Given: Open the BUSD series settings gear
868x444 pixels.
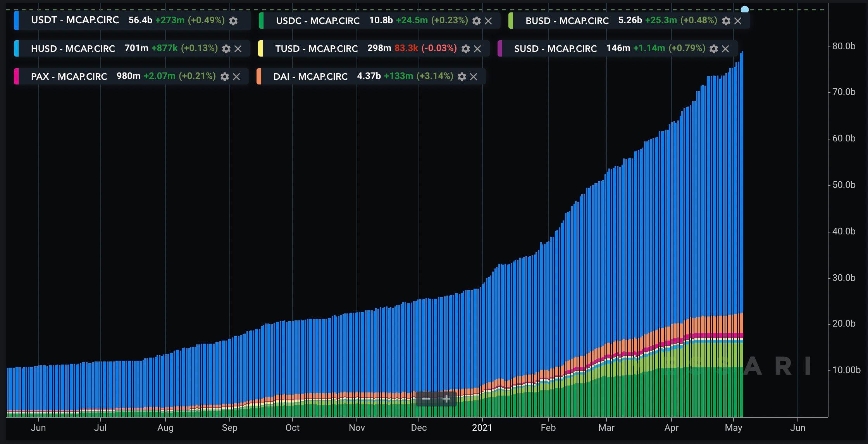Looking at the screenshot, I should point(725,21).
